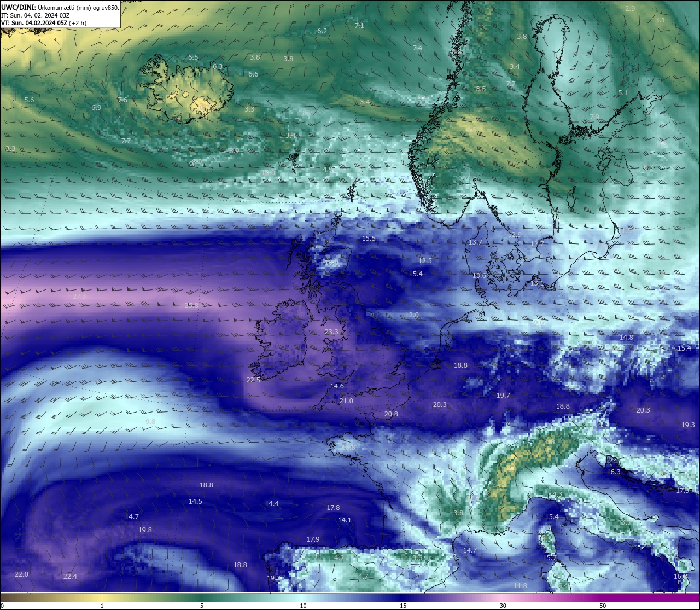Click the 22.4 value on the map
Screen dimensions: 700x610
70,576
